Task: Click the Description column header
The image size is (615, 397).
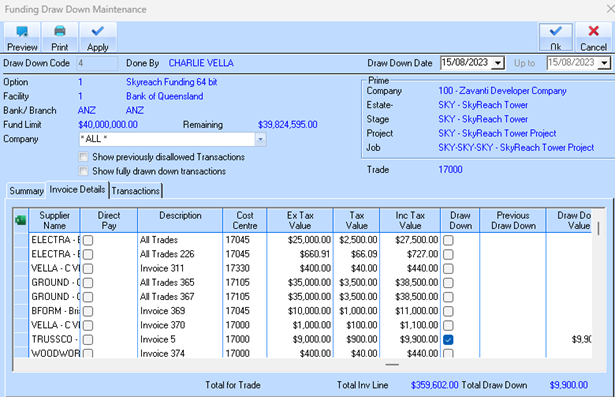Action: [180, 220]
